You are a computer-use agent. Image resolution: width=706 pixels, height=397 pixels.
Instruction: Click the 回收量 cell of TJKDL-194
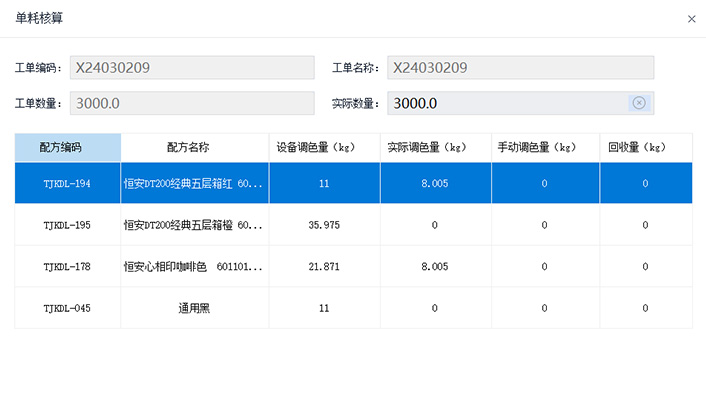[x=646, y=183]
